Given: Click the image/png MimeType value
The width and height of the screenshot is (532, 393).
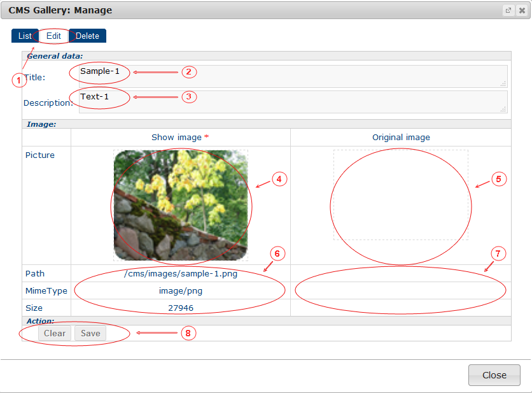Looking at the screenshot, I should pos(181,291).
